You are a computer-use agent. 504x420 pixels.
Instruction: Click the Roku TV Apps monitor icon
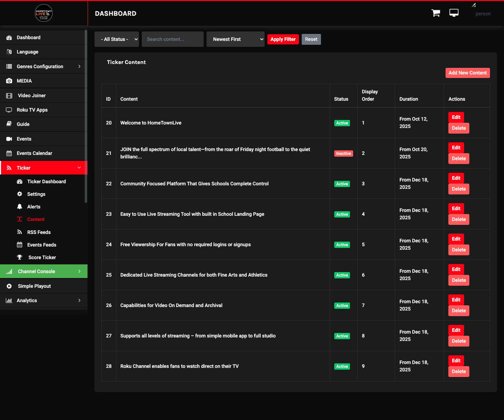point(9,110)
